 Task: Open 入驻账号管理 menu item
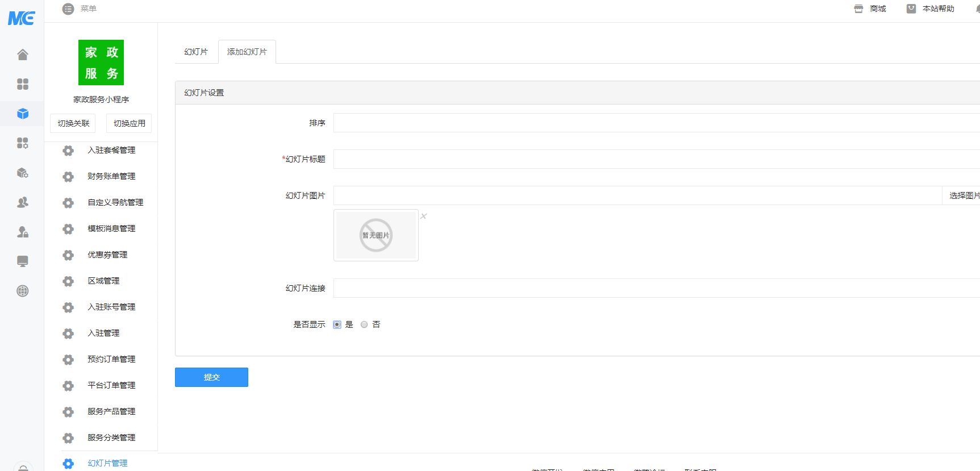click(x=111, y=307)
